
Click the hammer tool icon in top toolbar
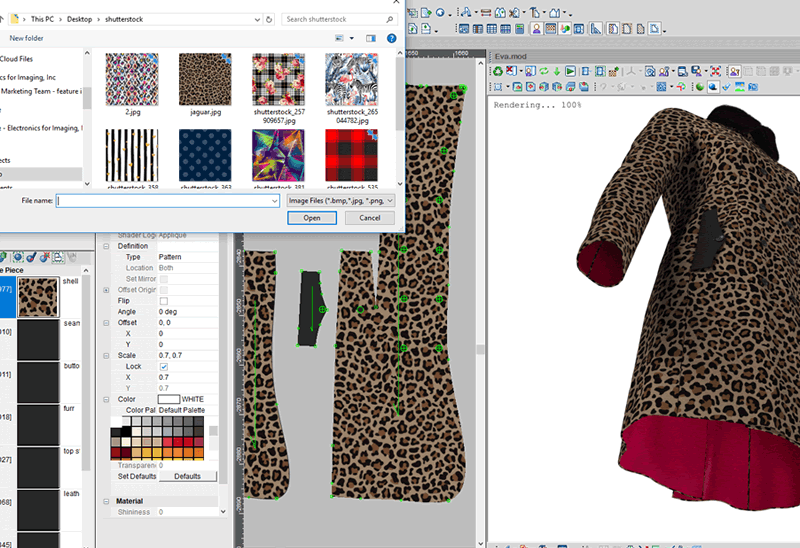pyautogui.click(x=534, y=13)
